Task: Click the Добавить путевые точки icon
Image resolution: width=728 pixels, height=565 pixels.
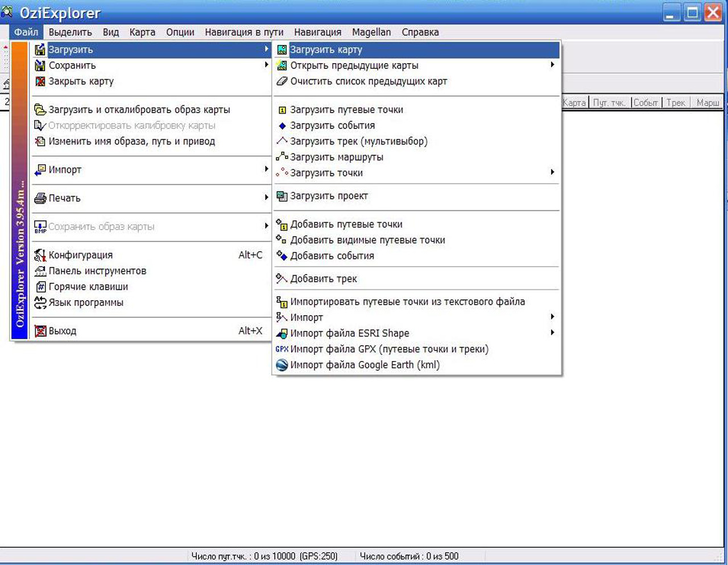Action: (282, 225)
